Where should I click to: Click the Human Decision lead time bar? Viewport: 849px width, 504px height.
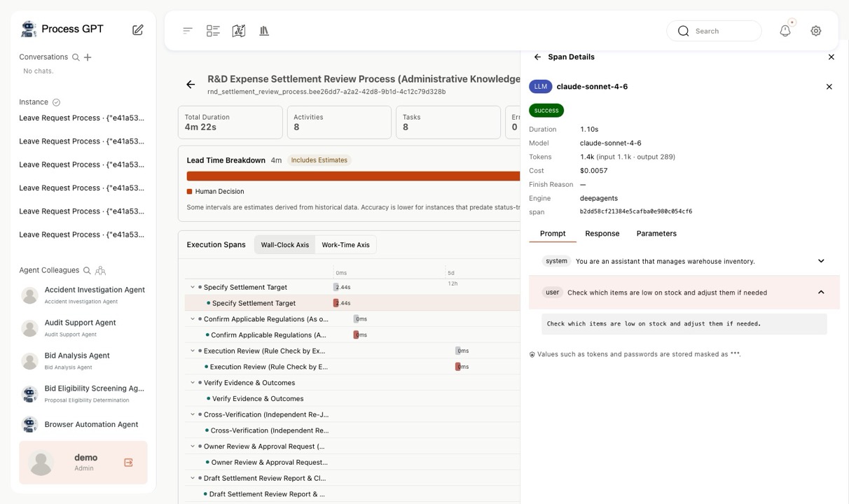pos(353,176)
